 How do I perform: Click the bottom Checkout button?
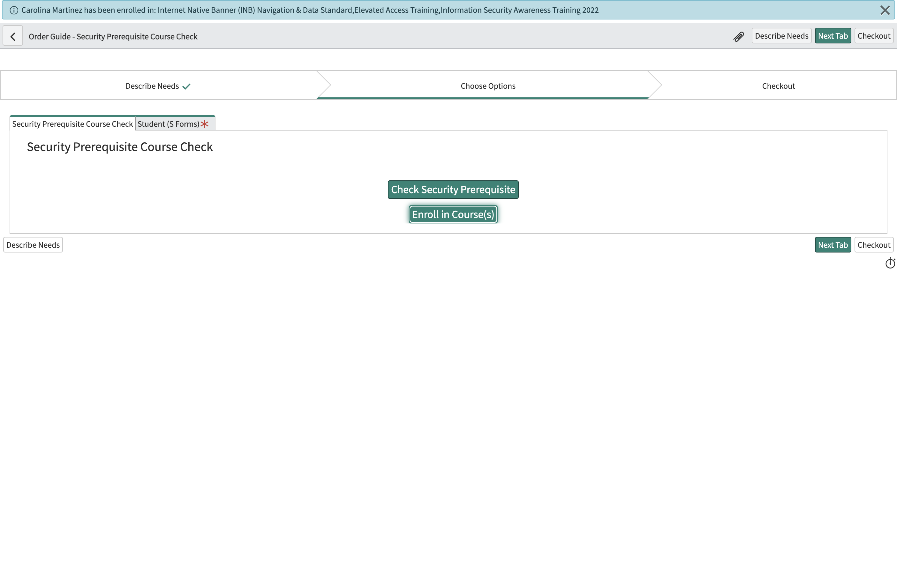[874, 245]
